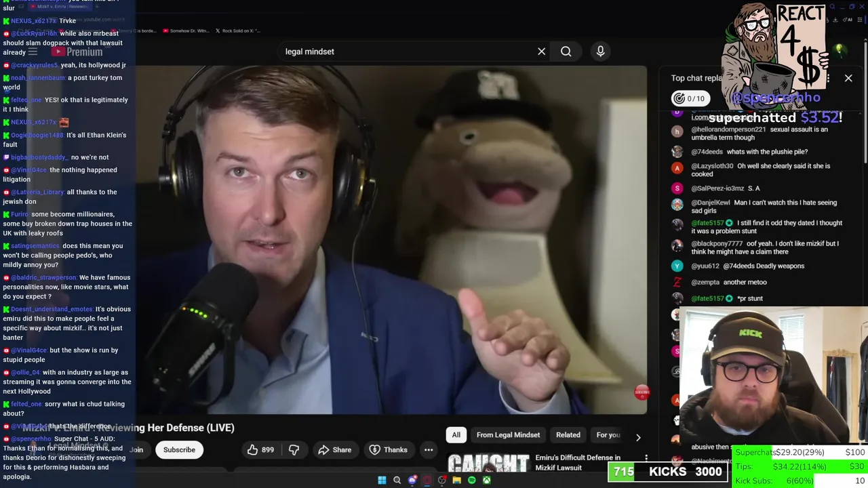Like the video showing 899 likes
The height and width of the screenshot is (488, 868).
tap(260, 449)
